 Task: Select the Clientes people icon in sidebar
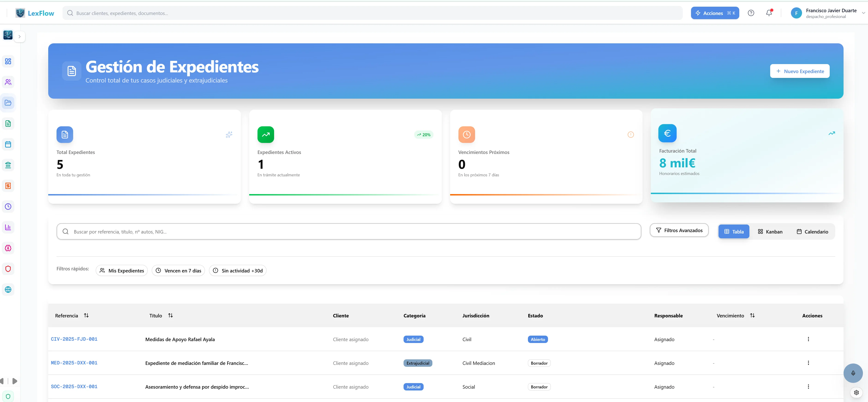pyautogui.click(x=8, y=82)
